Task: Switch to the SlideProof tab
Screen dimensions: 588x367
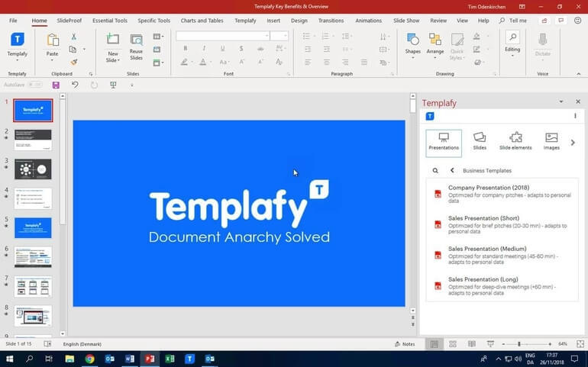Action: (x=69, y=21)
